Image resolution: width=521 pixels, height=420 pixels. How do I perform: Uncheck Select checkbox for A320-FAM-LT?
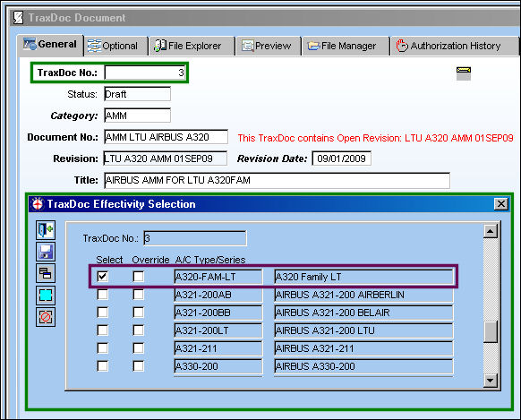click(x=102, y=276)
